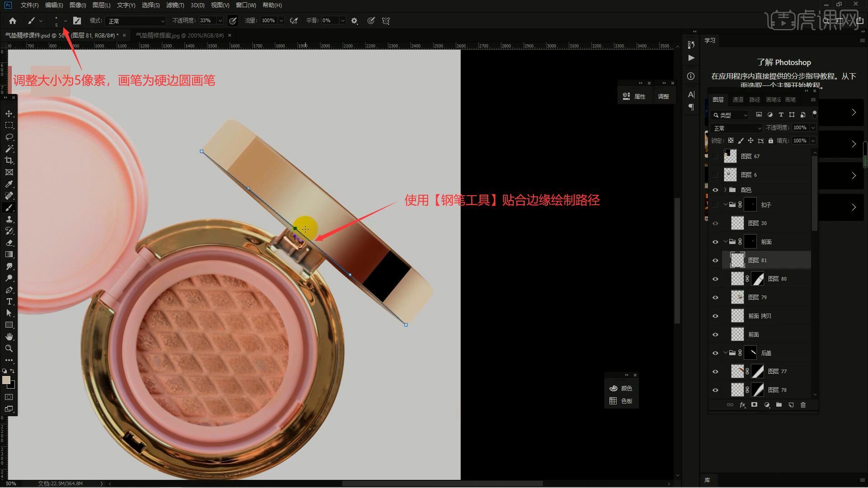868x488 pixels.
Task: Open the 调整 panel button
Action: 663,96
